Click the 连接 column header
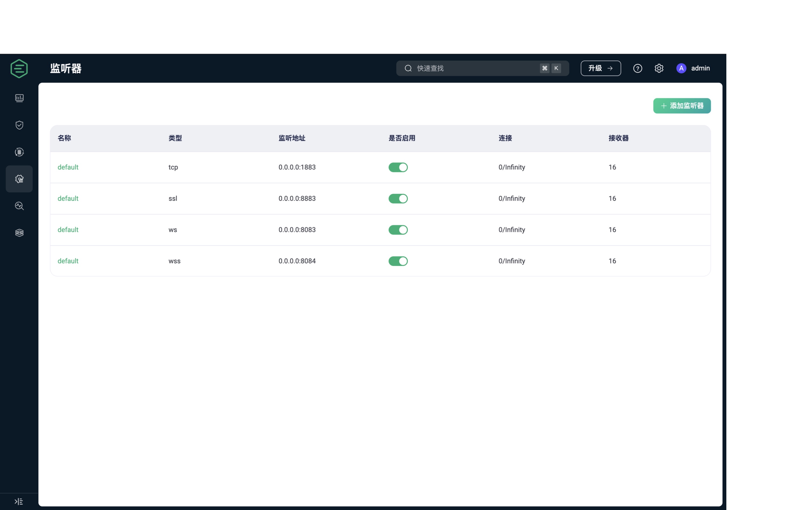 click(505, 138)
